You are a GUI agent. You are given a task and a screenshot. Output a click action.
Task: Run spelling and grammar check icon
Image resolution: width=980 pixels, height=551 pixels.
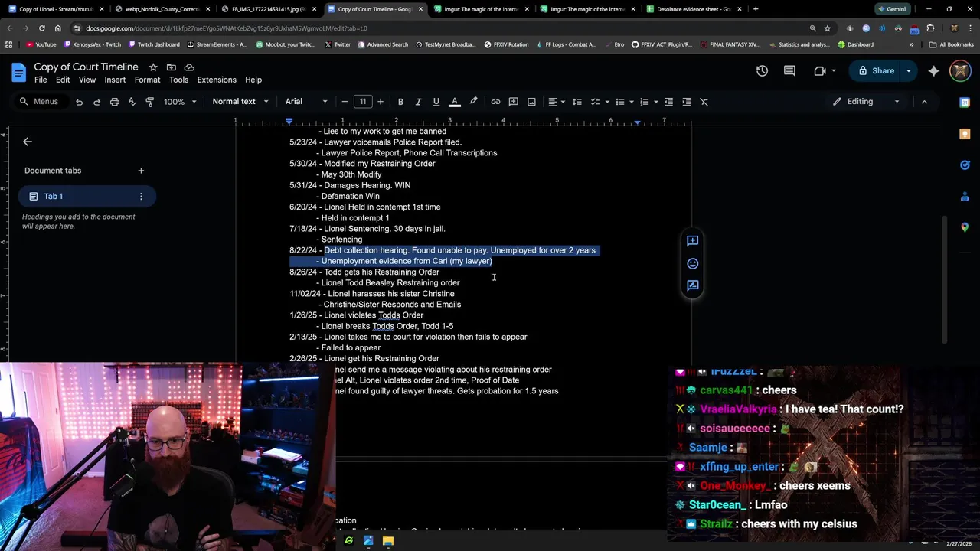(132, 102)
